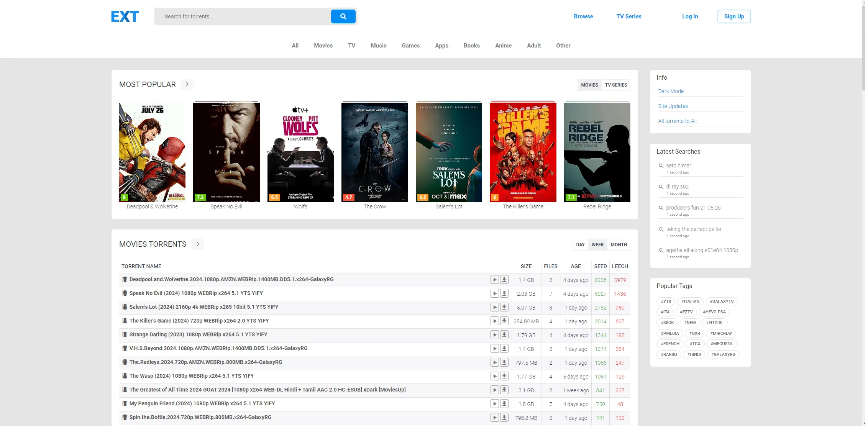Click the download icon for Speak No Evil torrent
This screenshot has width=868, height=426.
point(504,293)
